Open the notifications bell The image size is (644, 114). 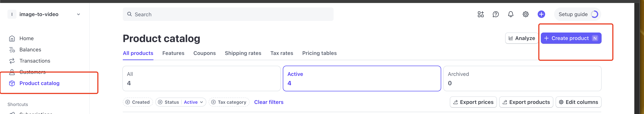click(x=511, y=15)
